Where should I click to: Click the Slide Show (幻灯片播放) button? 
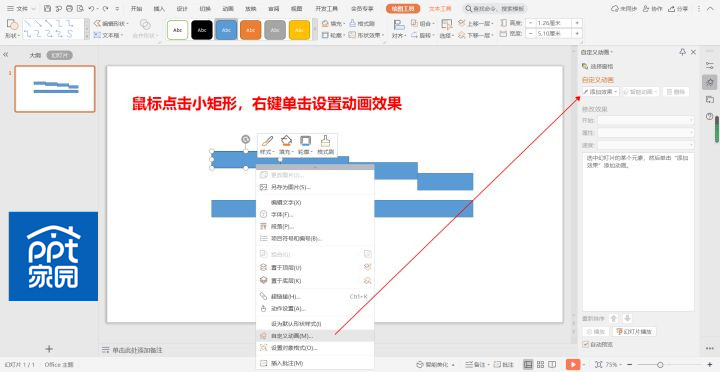tap(635, 331)
